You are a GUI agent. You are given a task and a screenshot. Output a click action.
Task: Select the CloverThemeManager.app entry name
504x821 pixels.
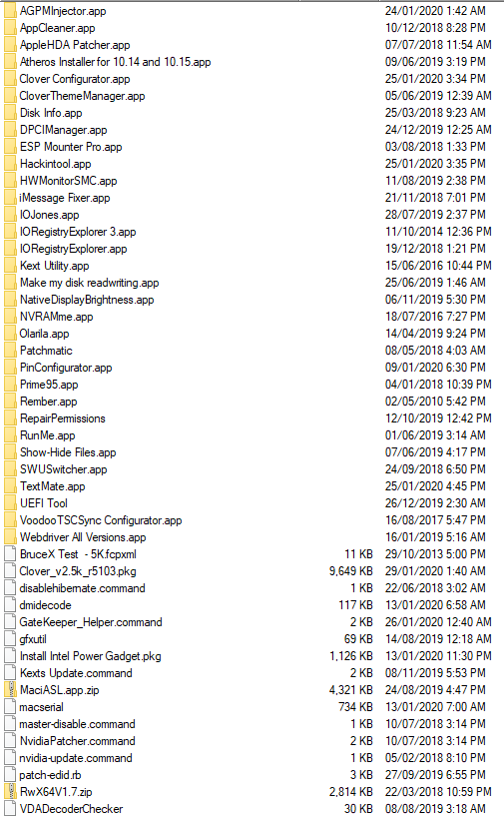click(x=82, y=96)
